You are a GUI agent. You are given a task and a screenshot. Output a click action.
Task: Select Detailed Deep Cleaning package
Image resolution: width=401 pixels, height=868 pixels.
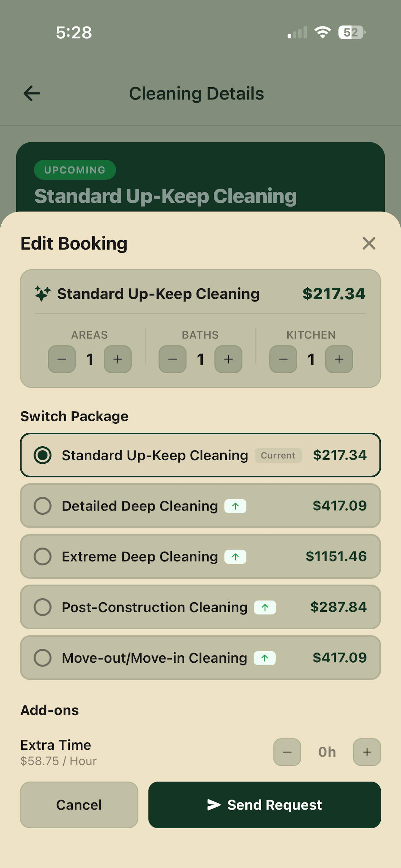click(200, 505)
